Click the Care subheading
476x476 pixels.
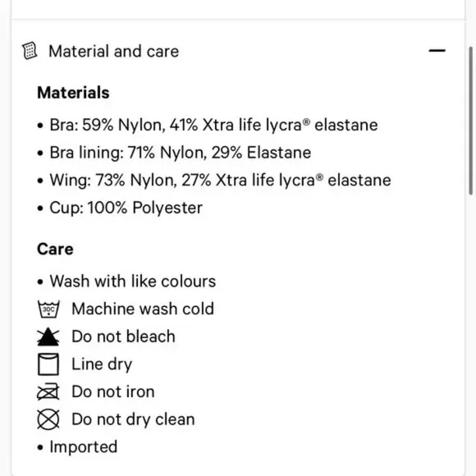55,249
